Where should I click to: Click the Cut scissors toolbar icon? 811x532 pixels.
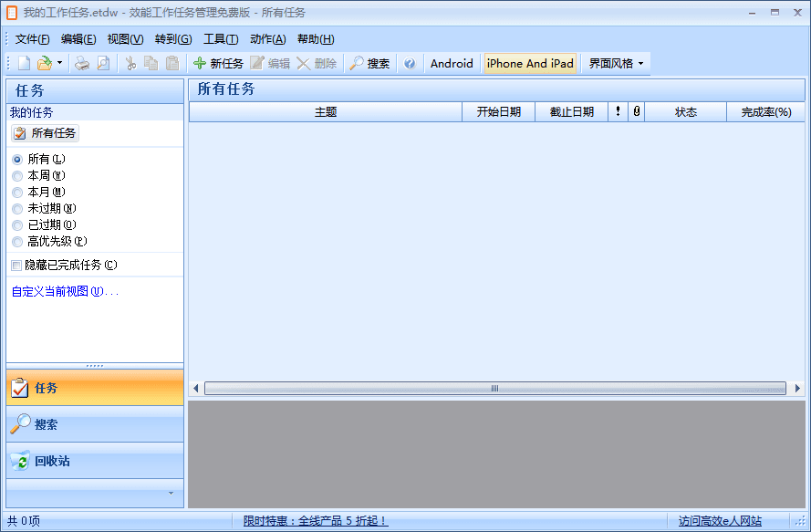coord(130,63)
